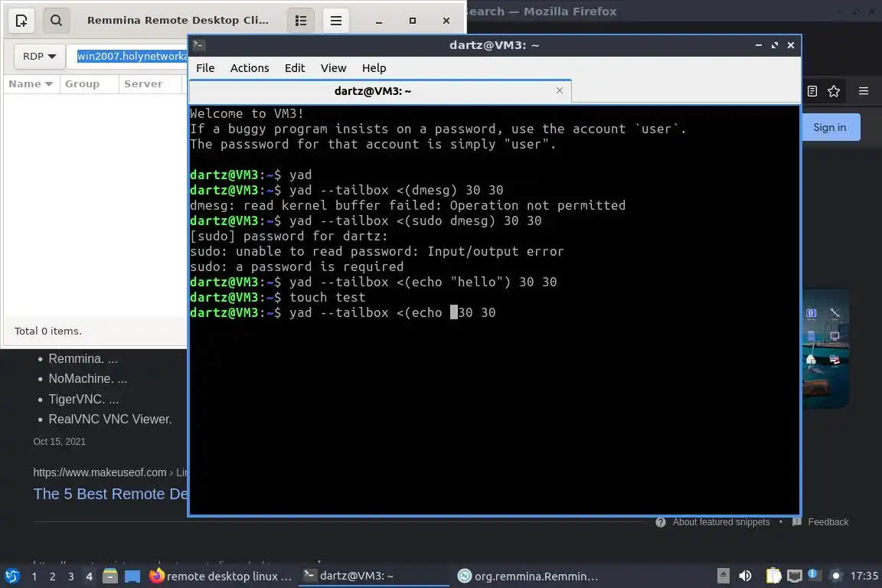Open the makeuseof.com 5 Best Remote link
Viewport: 882px width, 588px height.
111,494
